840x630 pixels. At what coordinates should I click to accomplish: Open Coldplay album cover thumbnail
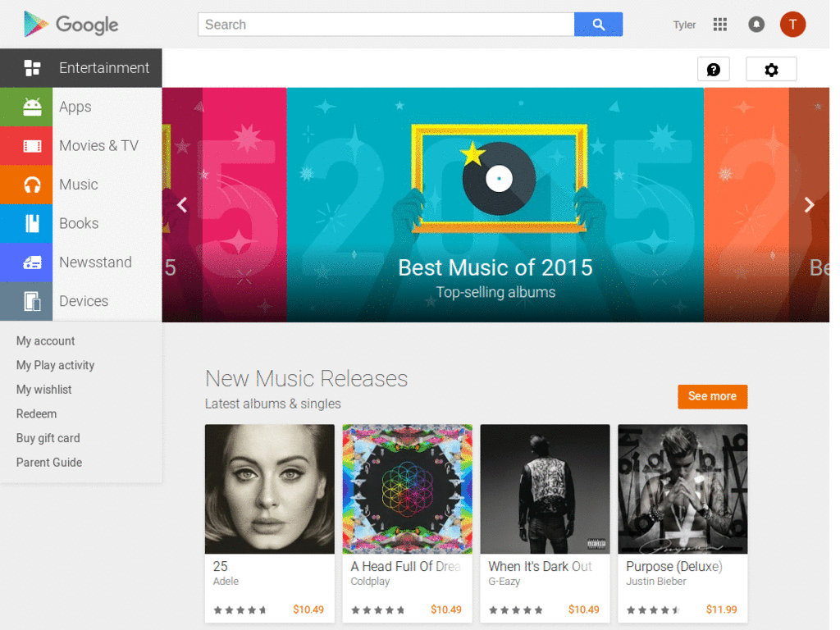(407, 489)
